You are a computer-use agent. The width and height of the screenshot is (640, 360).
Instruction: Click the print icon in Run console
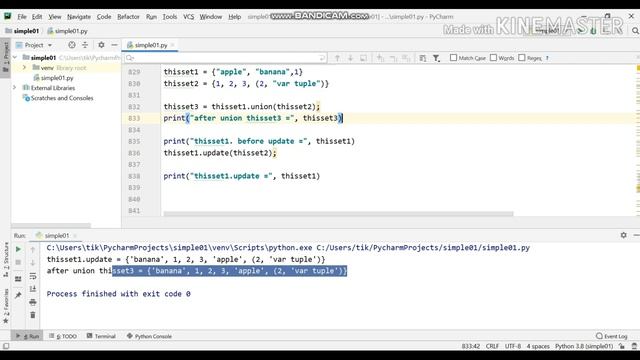[33, 302]
